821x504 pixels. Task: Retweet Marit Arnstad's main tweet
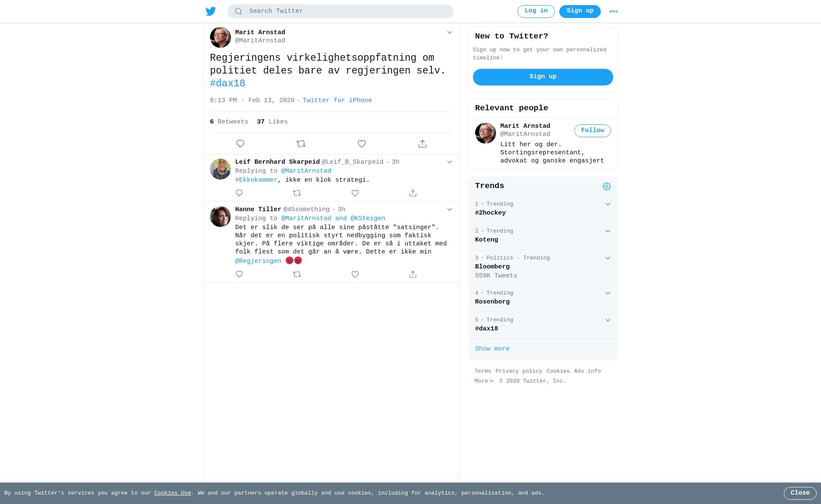(301, 144)
